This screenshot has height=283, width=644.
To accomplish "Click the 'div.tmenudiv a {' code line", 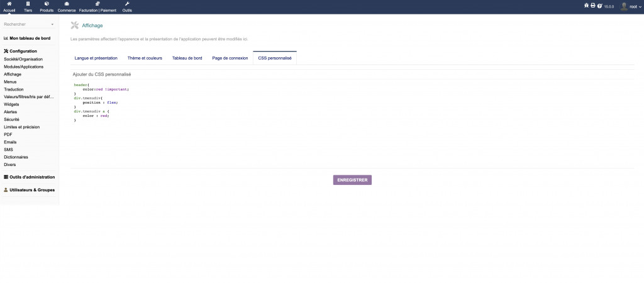I will [91, 111].
